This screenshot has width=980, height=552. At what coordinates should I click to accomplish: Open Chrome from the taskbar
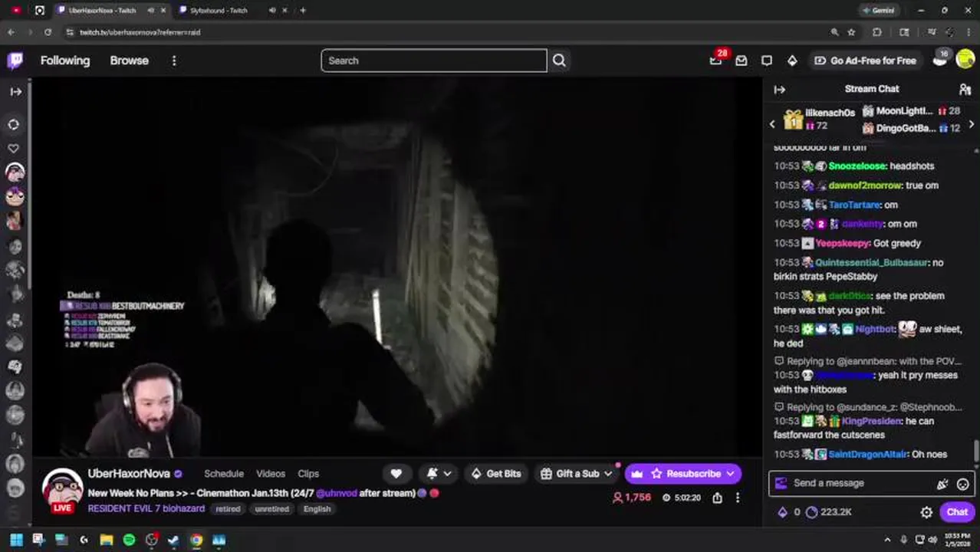(196, 540)
